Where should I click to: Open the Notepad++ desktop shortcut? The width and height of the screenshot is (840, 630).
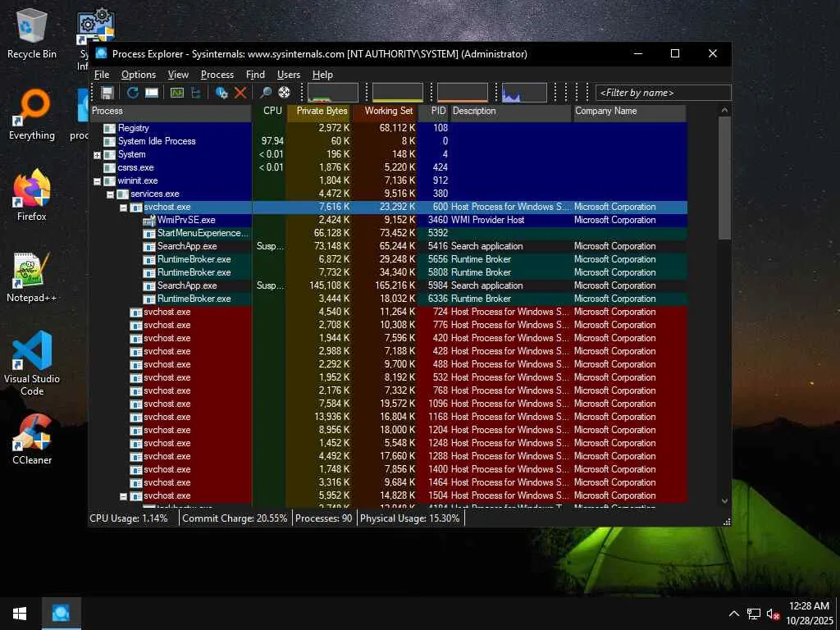click(32, 277)
